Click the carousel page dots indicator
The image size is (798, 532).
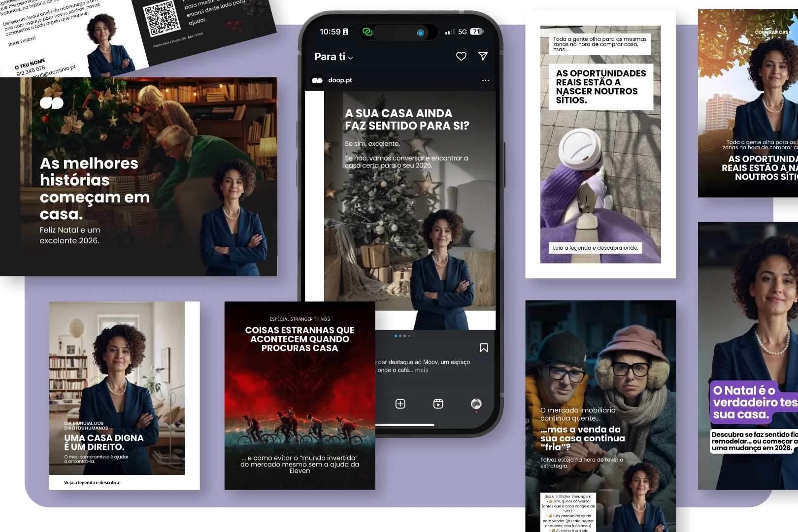coord(404,336)
